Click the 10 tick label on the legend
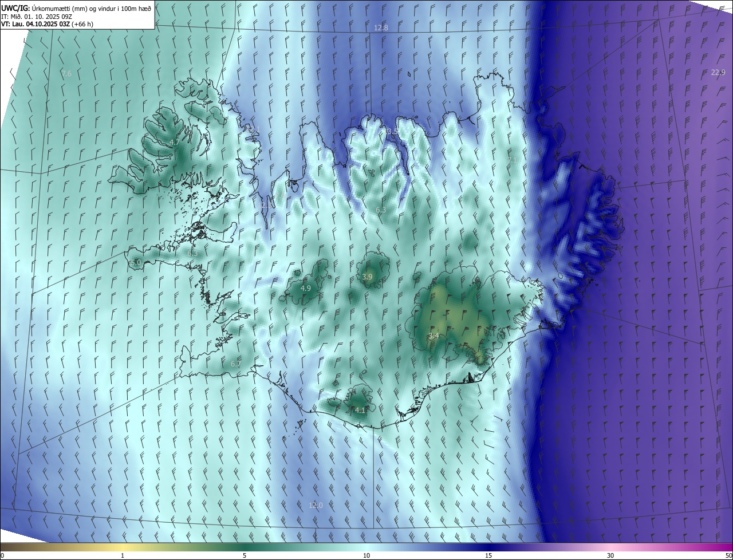 point(366,555)
